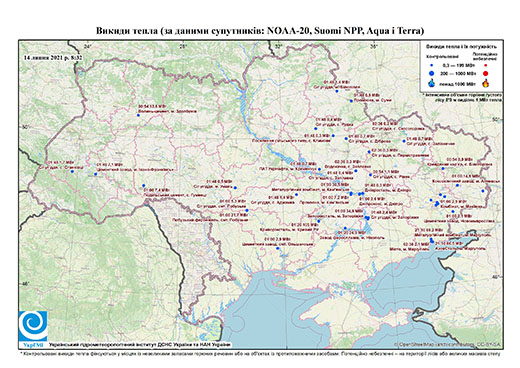Click the date stamp '14 липня 2021 р. 8:32'
The width and height of the screenshot is (520, 368).
53,58
